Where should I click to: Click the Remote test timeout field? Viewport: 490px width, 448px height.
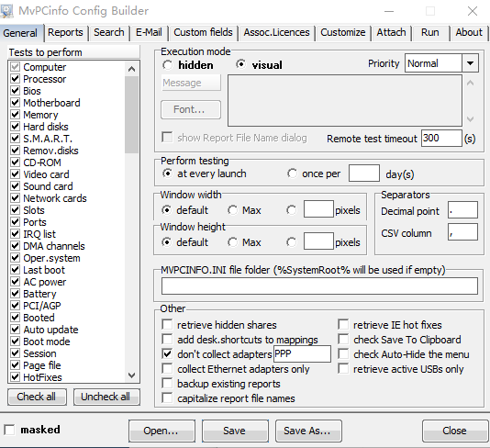pyautogui.click(x=441, y=139)
